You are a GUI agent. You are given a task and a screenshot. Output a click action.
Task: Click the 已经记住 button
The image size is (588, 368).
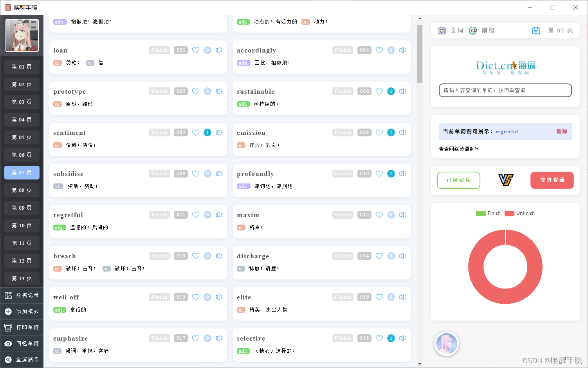tap(458, 180)
